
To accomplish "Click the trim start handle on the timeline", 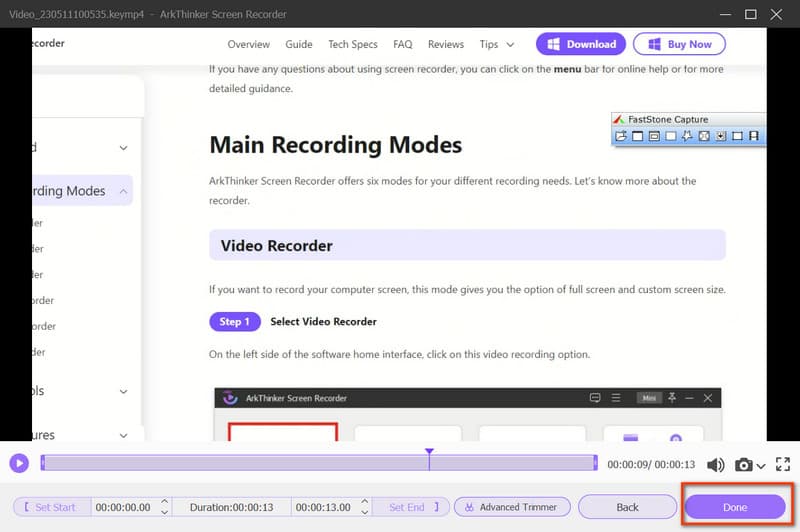I will point(43,463).
